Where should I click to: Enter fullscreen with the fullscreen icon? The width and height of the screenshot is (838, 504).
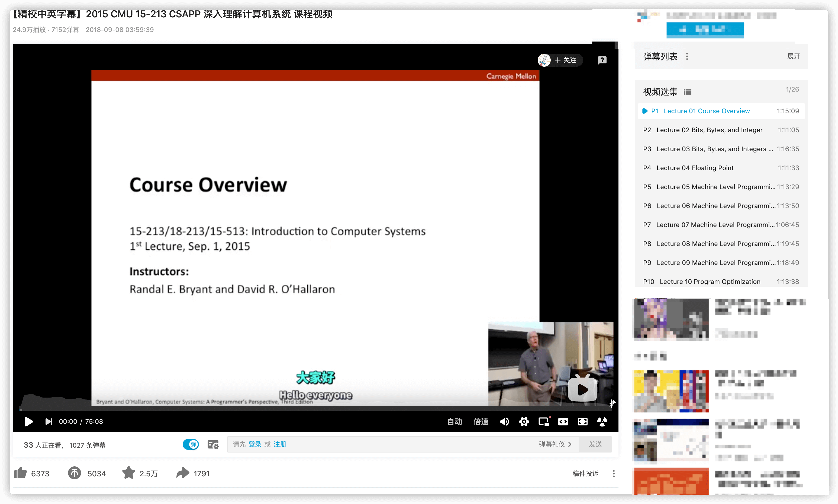(x=582, y=422)
